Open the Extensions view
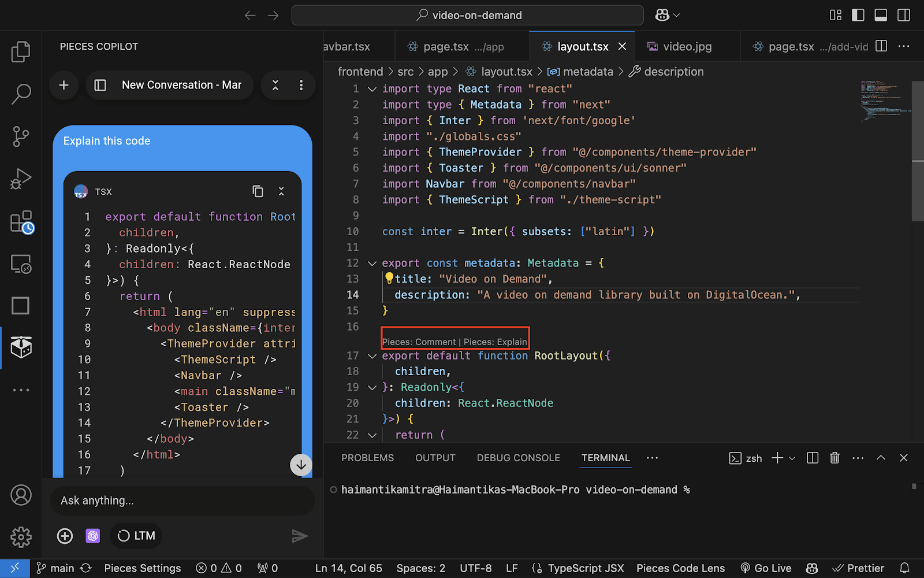This screenshot has height=578, width=924. [22, 222]
